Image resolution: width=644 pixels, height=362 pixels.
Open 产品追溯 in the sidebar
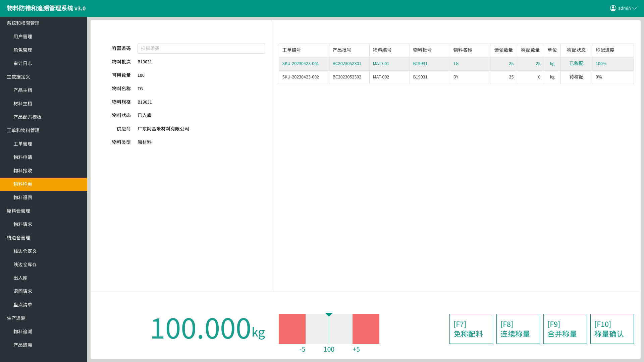point(44,345)
